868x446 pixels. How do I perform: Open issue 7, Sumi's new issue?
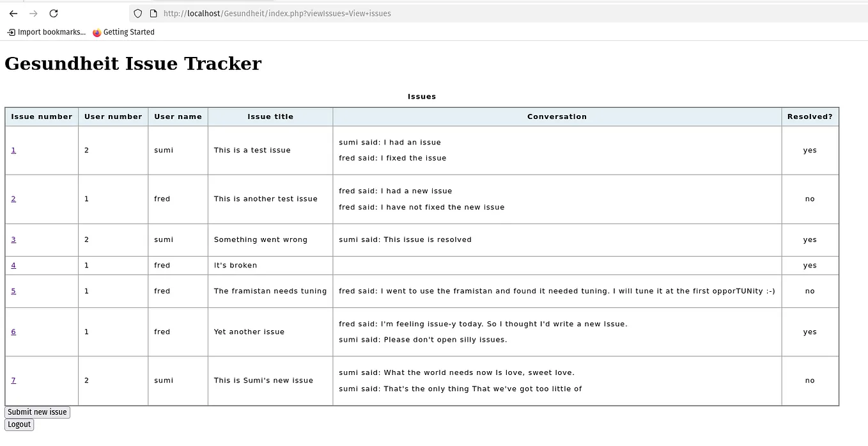[x=13, y=380]
